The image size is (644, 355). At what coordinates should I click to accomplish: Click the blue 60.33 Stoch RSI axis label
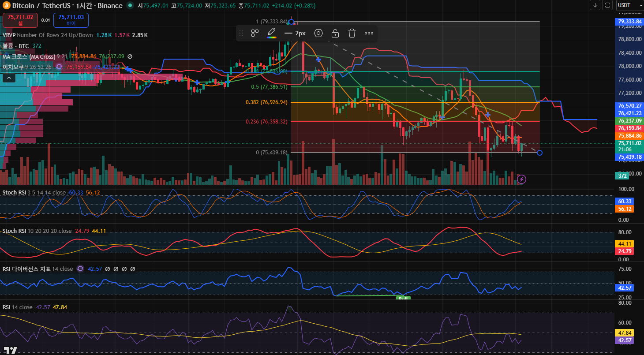pyautogui.click(x=624, y=201)
